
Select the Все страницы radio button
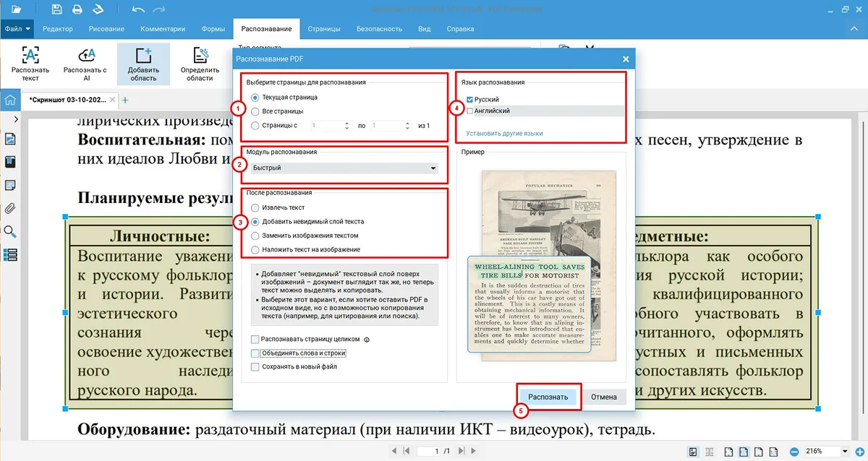pyautogui.click(x=255, y=111)
